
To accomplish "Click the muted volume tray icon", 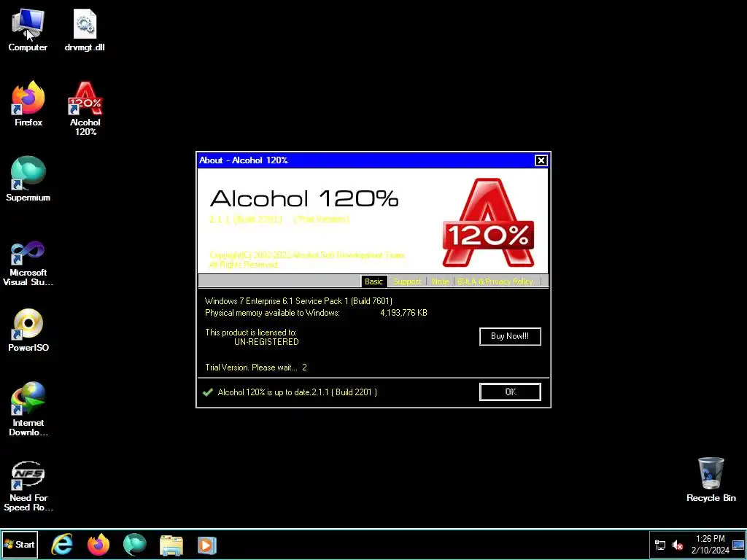I will (678, 545).
